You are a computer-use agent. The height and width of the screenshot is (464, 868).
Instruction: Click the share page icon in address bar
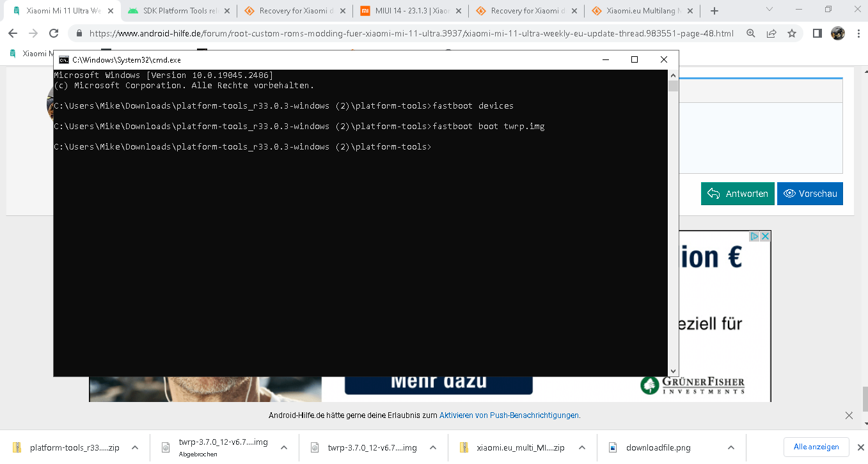tap(771, 33)
